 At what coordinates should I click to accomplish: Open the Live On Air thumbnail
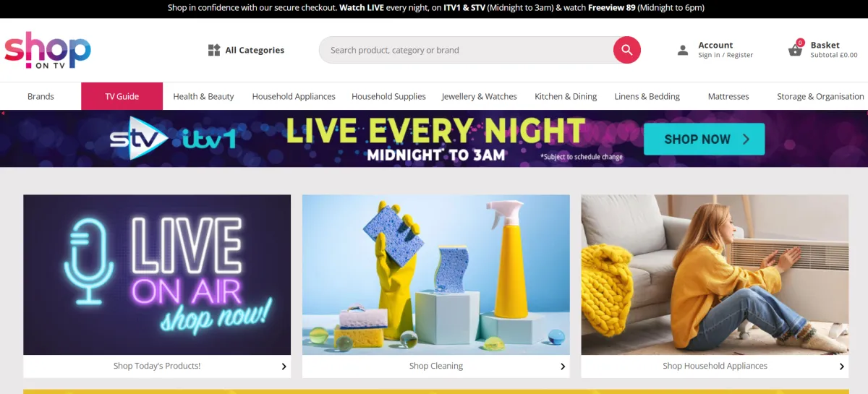pos(157,275)
